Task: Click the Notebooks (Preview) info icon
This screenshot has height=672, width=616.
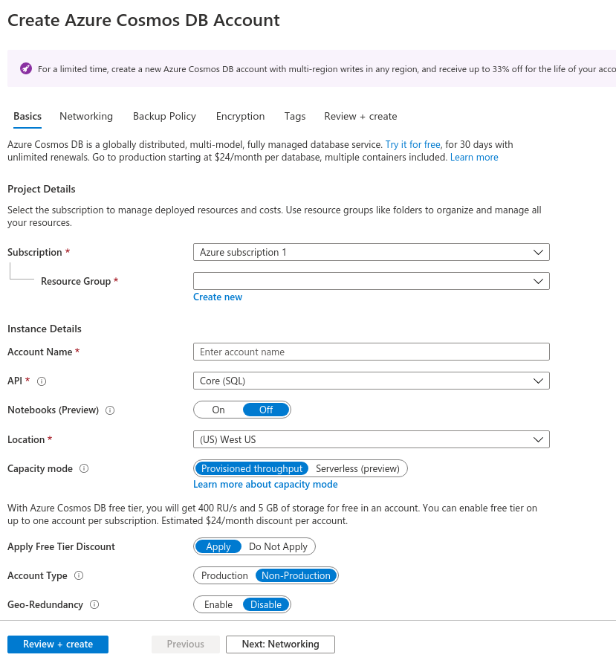Action: [110, 410]
